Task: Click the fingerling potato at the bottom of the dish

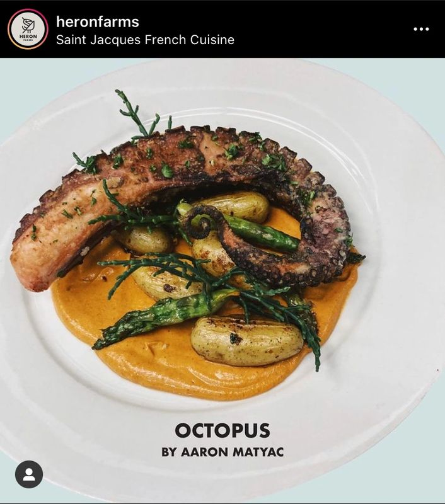Action: (x=247, y=341)
